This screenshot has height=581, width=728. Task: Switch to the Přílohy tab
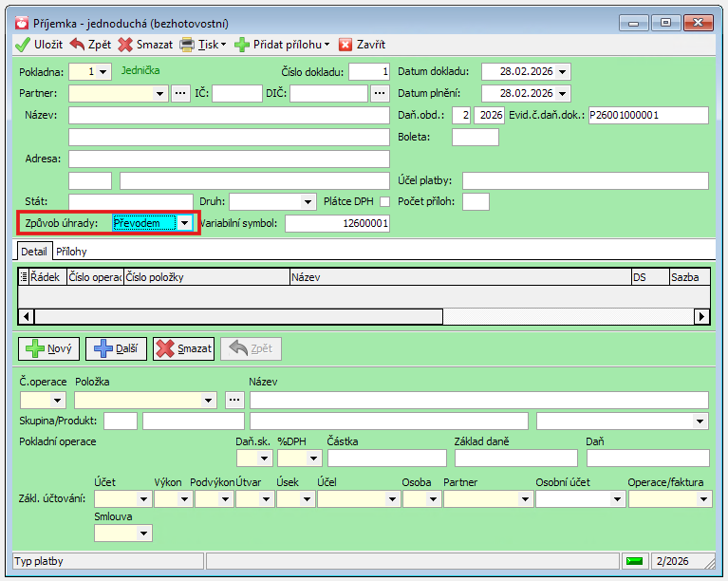[x=71, y=252]
